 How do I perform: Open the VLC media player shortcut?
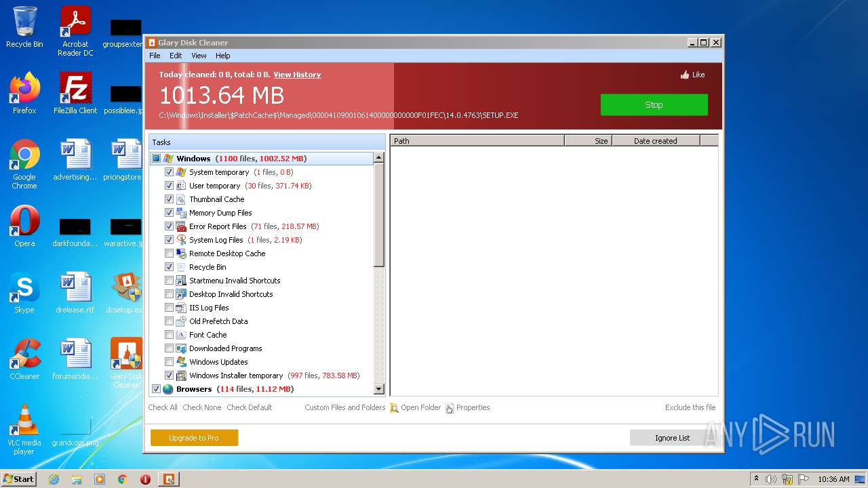click(x=24, y=430)
